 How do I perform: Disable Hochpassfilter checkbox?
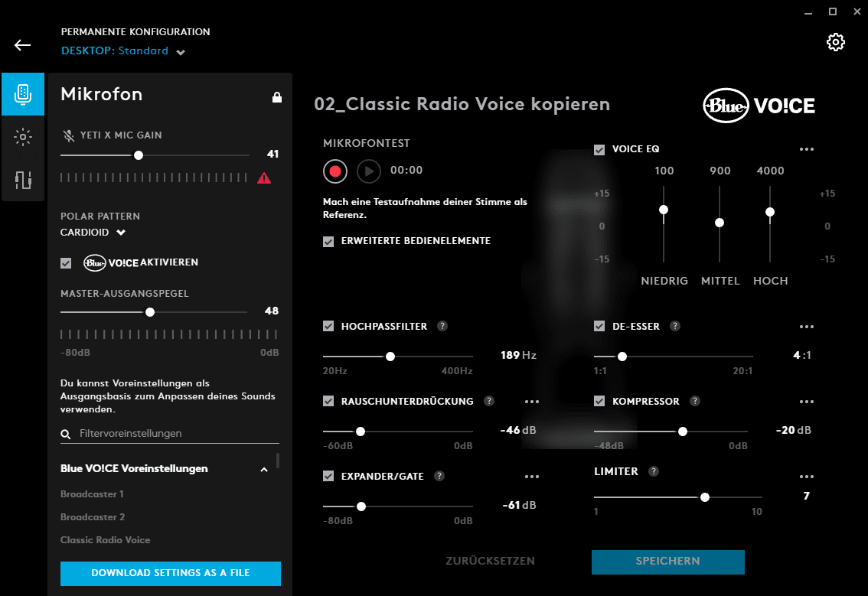328,326
